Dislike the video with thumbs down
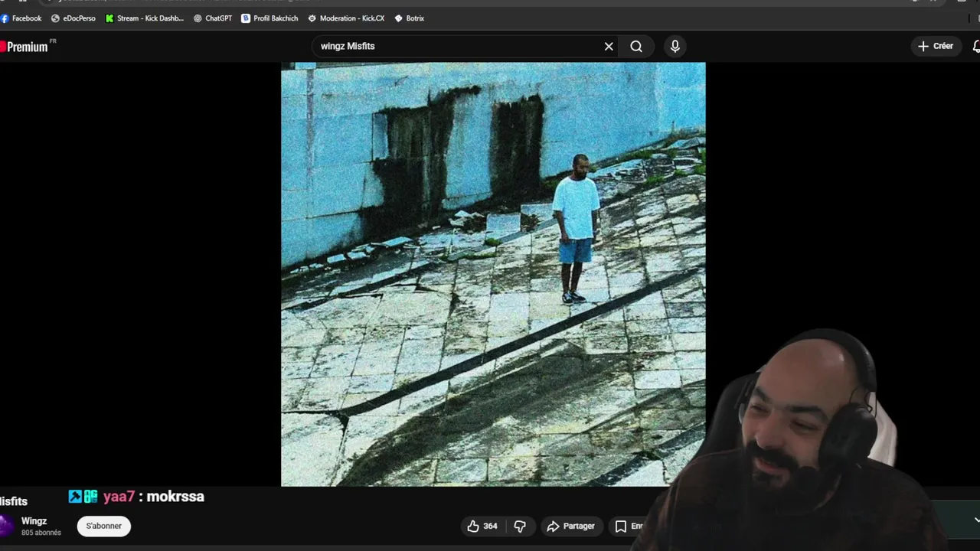The image size is (980, 551). click(x=520, y=526)
